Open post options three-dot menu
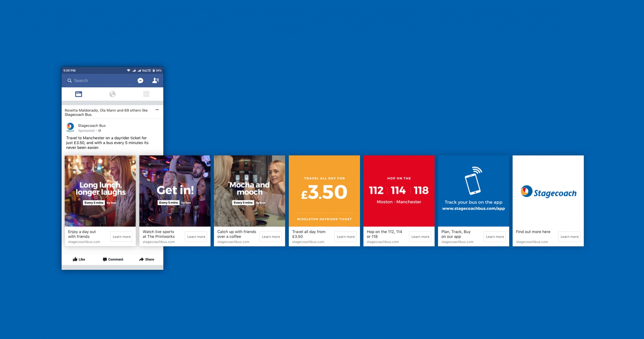This screenshot has width=644, height=339. click(x=157, y=110)
